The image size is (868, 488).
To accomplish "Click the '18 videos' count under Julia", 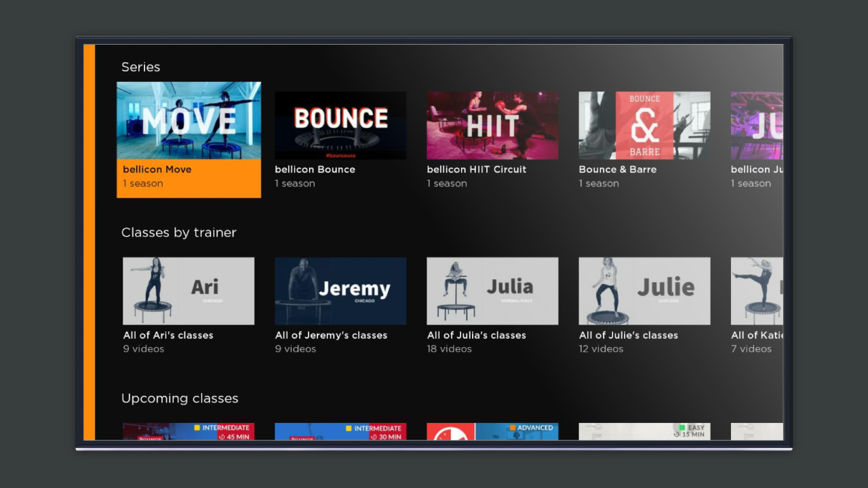I will 449,349.
